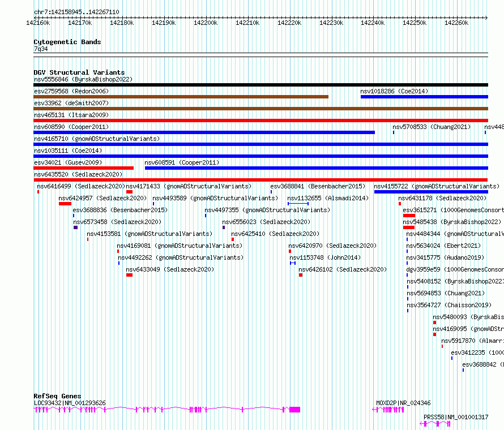The image size is (504, 430).
Task: Click nsv5708533 Chuang2021 variant label
Action: pos(432,127)
